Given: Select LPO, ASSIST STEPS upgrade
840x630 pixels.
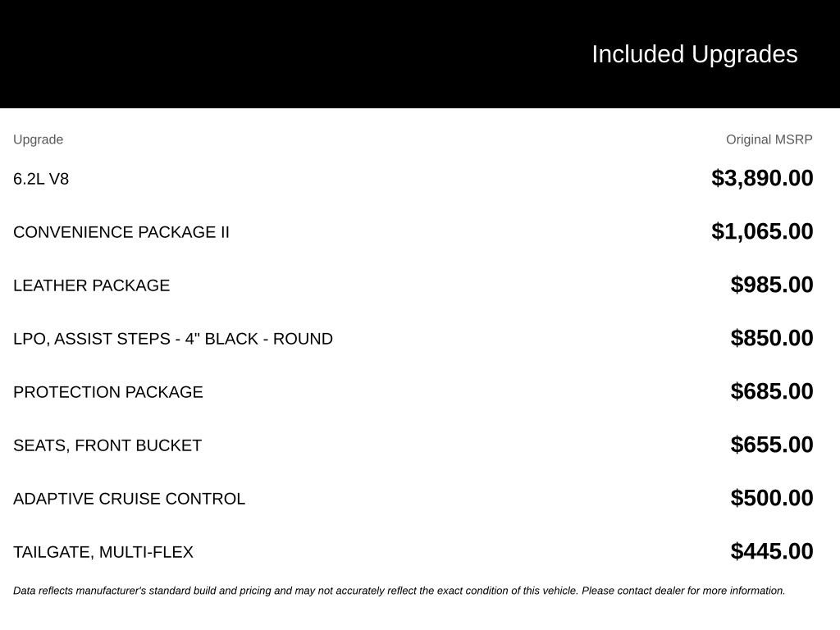Looking at the screenshot, I should [173, 339].
